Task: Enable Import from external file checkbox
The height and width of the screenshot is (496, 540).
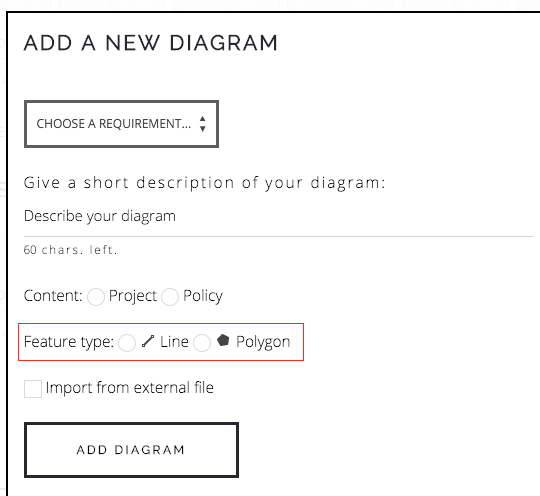Action: coord(33,389)
